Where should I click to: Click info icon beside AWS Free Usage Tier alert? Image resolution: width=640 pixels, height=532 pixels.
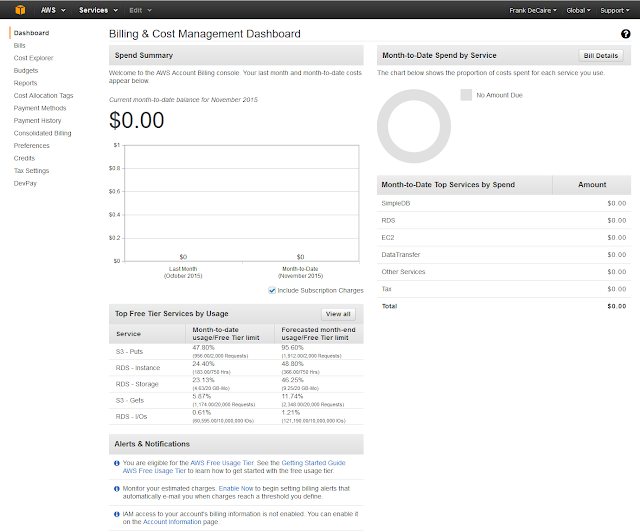116,463
